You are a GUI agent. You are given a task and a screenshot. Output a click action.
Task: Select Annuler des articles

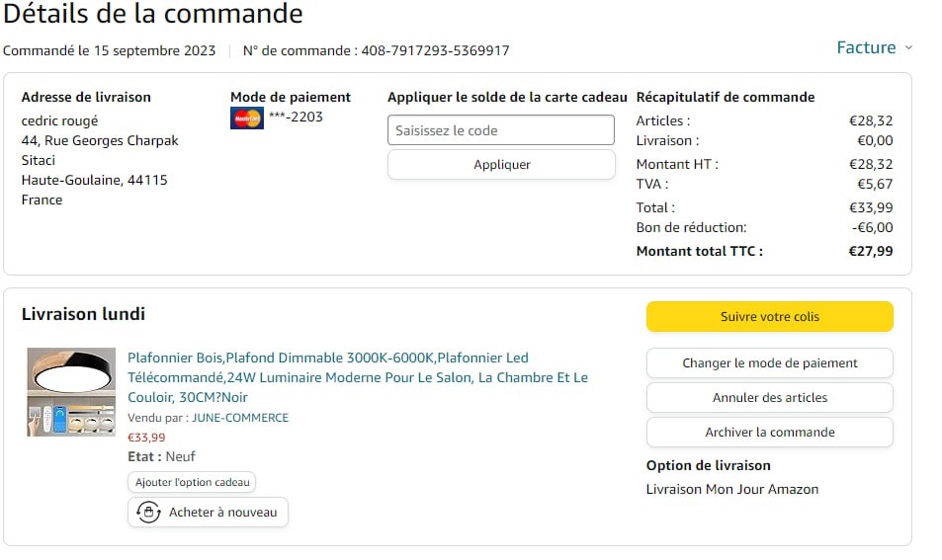tap(769, 397)
